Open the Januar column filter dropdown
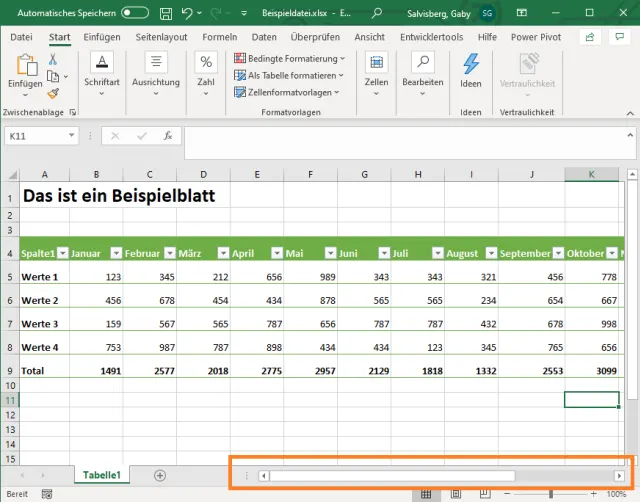640x502 pixels. pyautogui.click(x=115, y=253)
